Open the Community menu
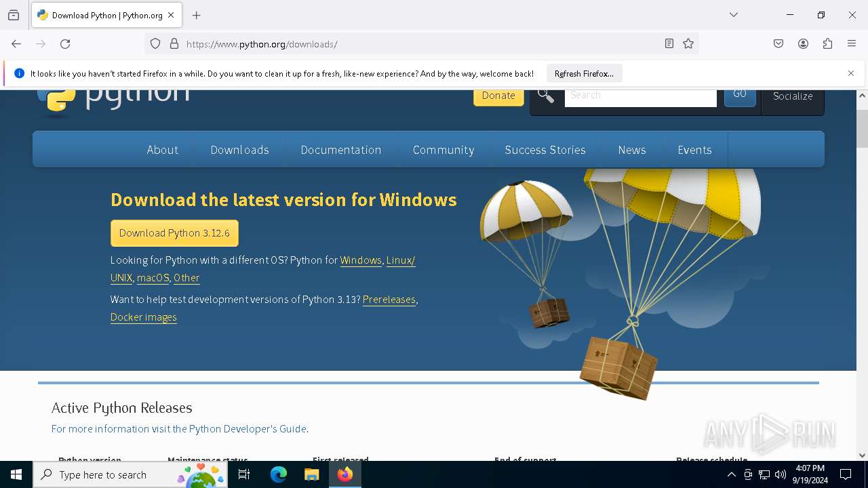Viewport: 868px width, 488px height. coord(443,150)
